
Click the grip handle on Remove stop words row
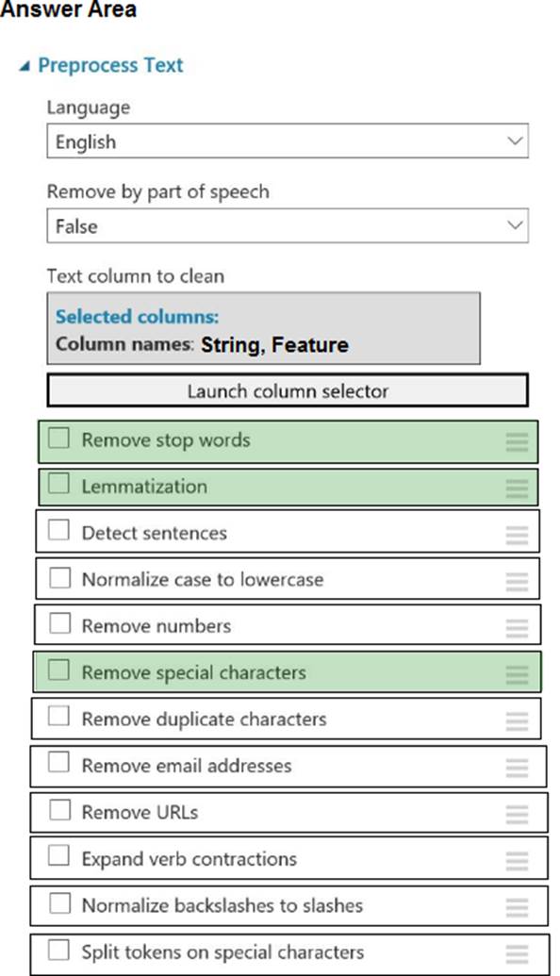[x=517, y=442]
